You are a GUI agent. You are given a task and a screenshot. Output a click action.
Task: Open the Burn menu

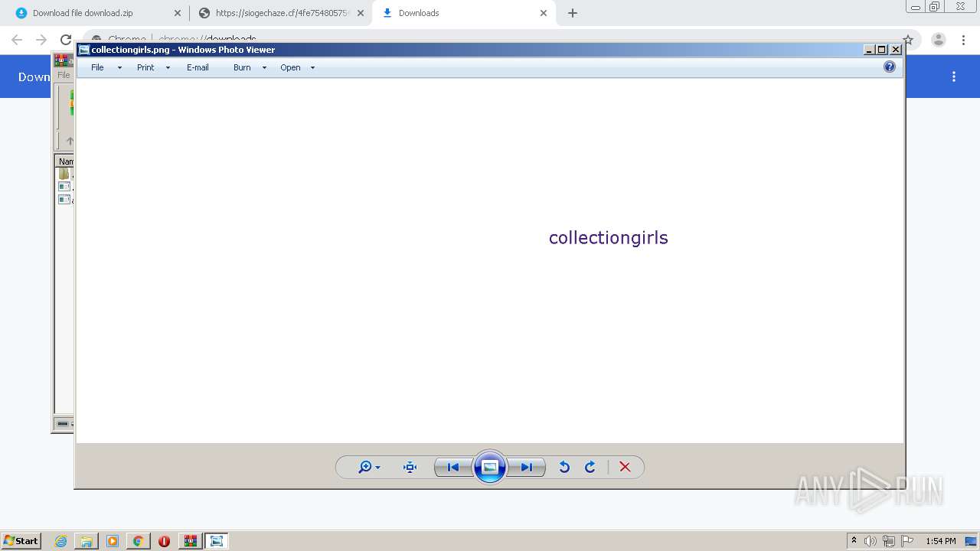[x=242, y=67]
